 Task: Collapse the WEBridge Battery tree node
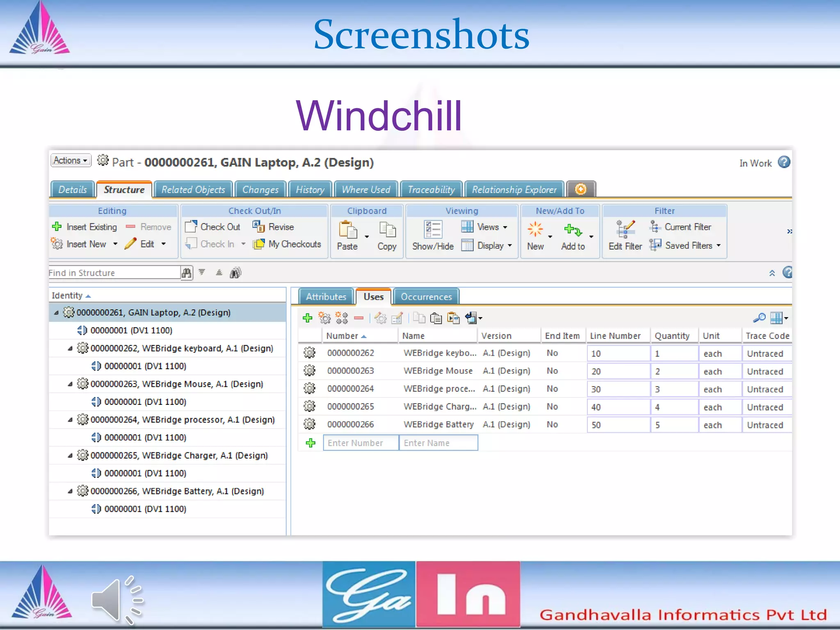[70, 491]
